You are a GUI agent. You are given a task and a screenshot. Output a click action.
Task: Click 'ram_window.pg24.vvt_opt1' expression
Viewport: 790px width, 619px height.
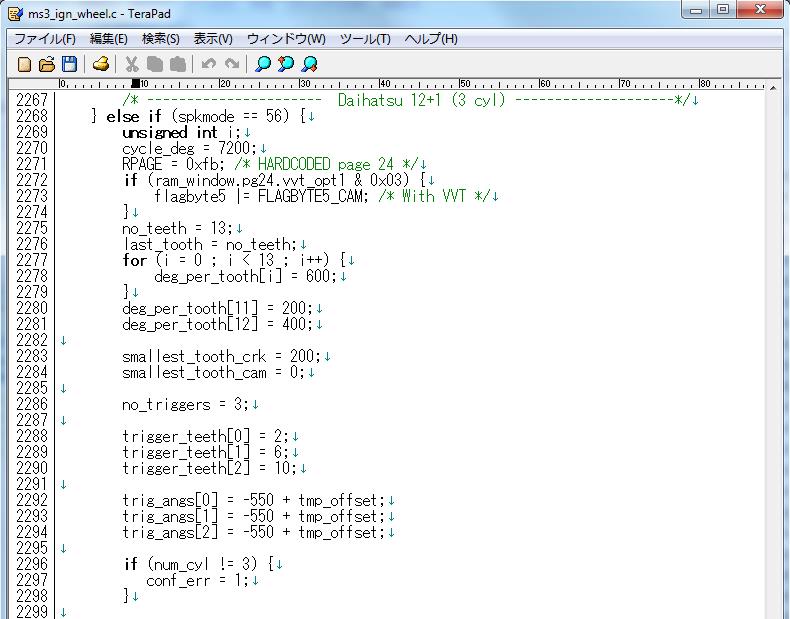click(x=249, y=180)
